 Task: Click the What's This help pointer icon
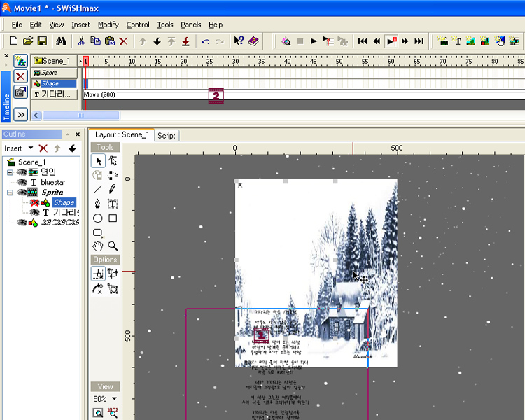[x=239, y=41]
